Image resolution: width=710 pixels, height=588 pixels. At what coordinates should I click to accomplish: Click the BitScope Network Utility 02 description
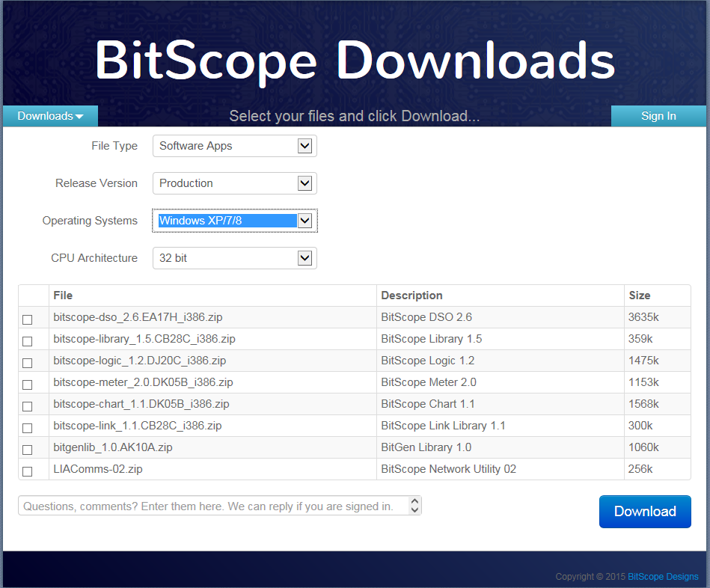(x=449, y=469)
